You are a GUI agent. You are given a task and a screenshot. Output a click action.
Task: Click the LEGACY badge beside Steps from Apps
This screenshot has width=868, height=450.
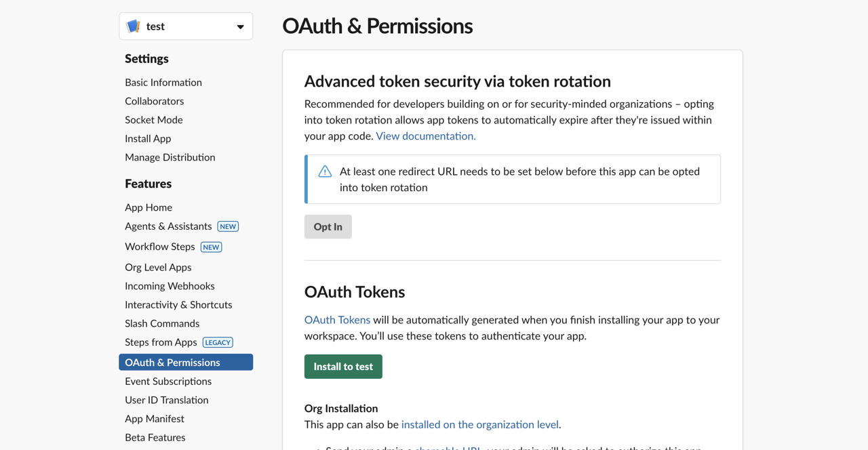218,342
